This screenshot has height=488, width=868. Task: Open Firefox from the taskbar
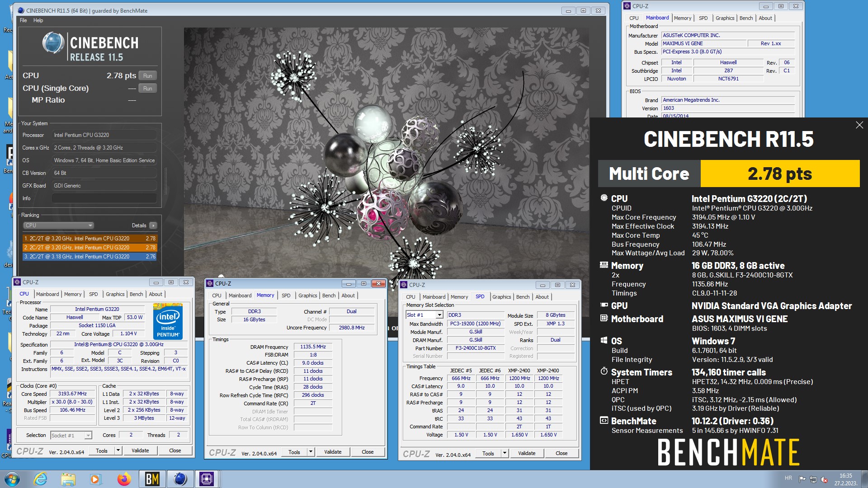tap(124, 479)
